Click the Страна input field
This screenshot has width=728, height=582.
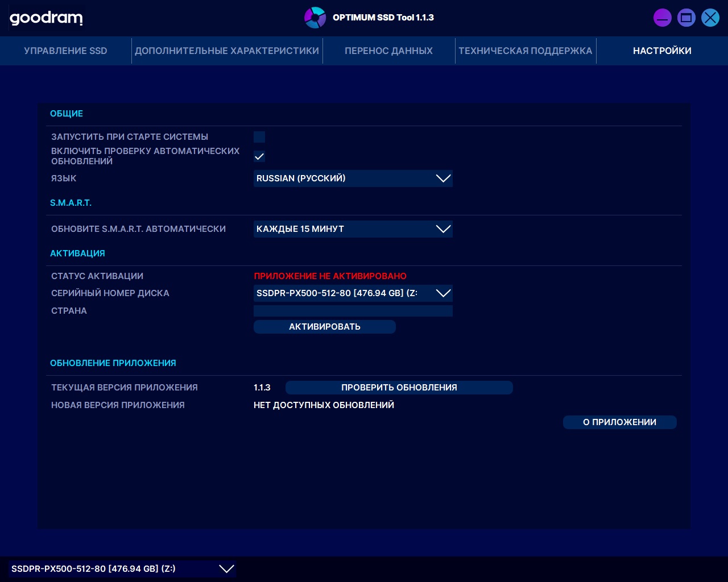[353, 311]
